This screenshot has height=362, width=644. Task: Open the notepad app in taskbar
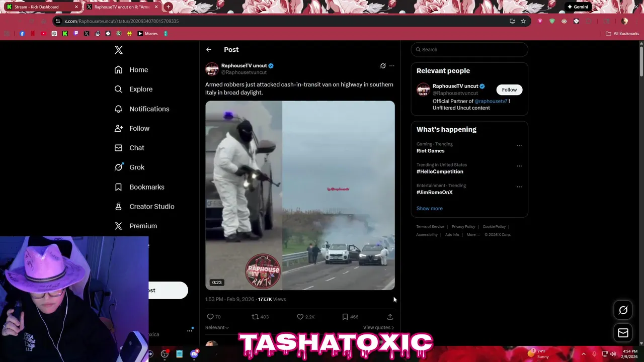179,354
